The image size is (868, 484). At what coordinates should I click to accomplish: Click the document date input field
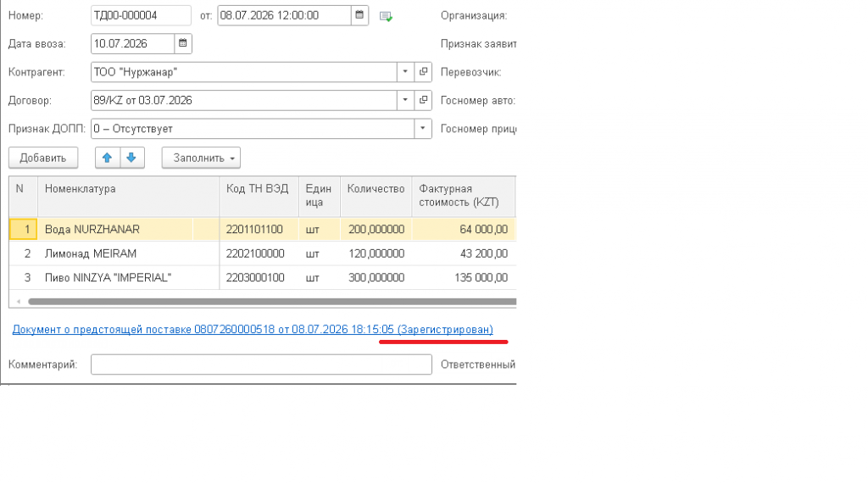point(285,15)
